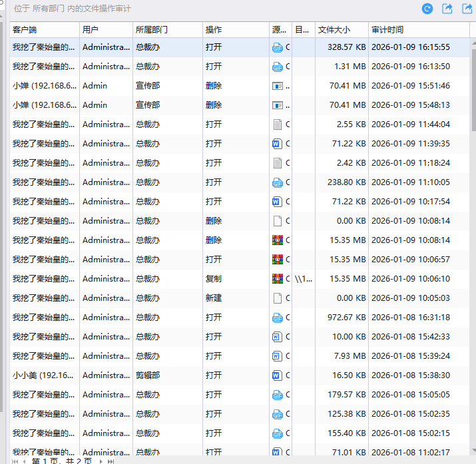Click GIF file icon in the 16:15:55 row
The image size is (476, 464).
[x=278, y=47]
